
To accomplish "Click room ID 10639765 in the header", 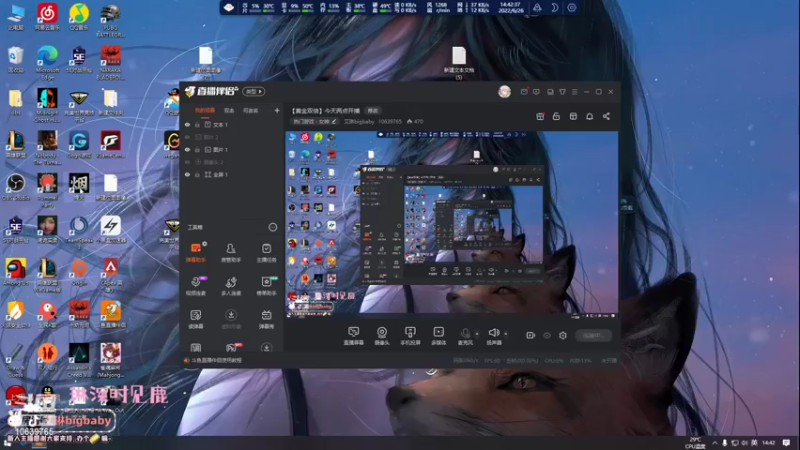I will tap(390, 121).
